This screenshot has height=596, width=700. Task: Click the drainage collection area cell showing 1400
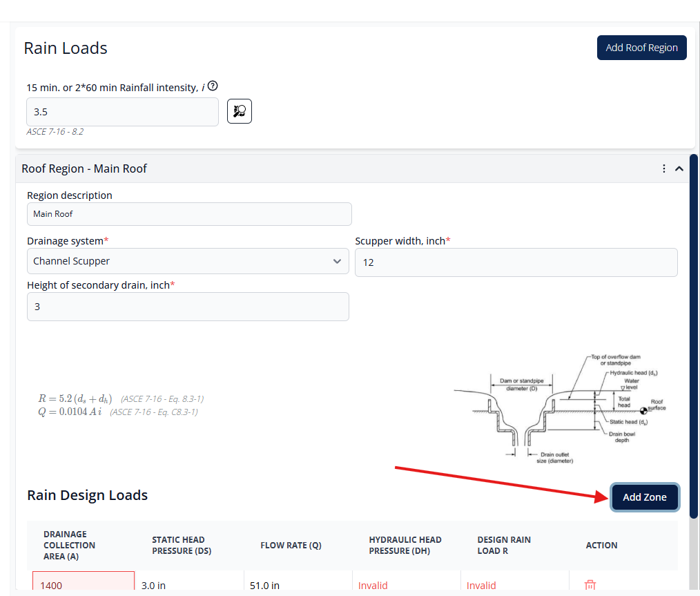pos(83,585)
